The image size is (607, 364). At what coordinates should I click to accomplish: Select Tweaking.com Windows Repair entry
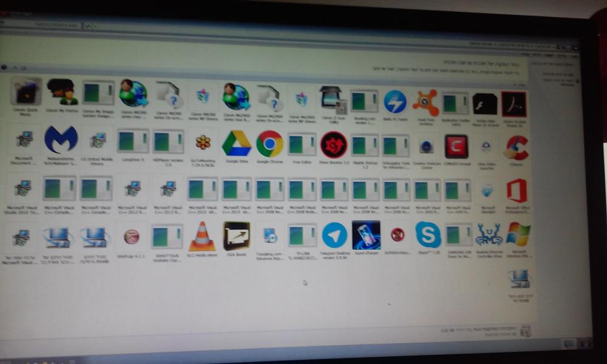tap(270, 236)
